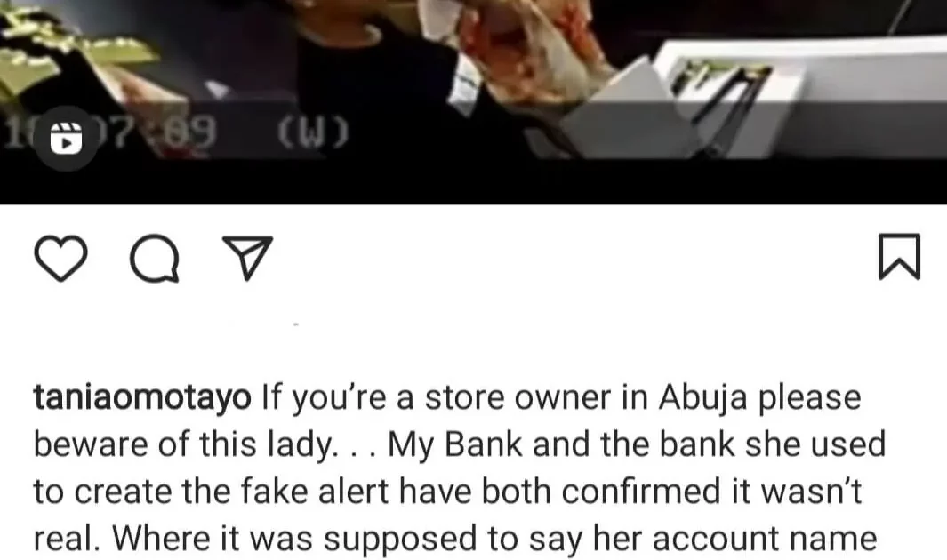Click the (W) overlay text in the video
This screenshot has height=560, width=947.
[314, 132]
